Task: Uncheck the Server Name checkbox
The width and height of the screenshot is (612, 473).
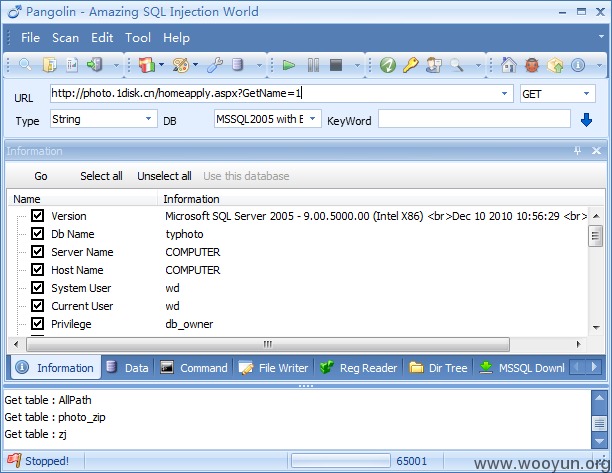Action: 37,251
